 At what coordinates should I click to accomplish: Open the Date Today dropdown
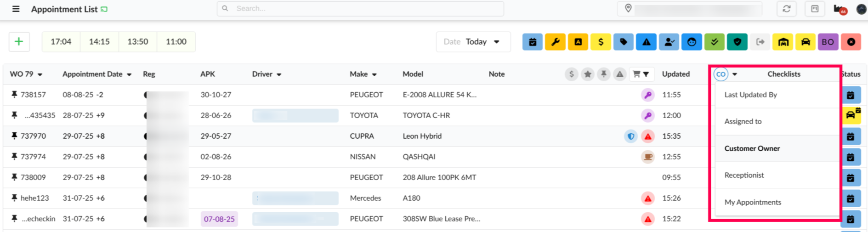coord(473,42)
